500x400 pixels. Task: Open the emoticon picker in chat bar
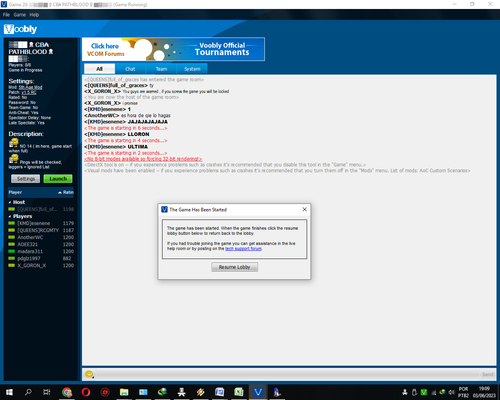click(x=89, y=374)
